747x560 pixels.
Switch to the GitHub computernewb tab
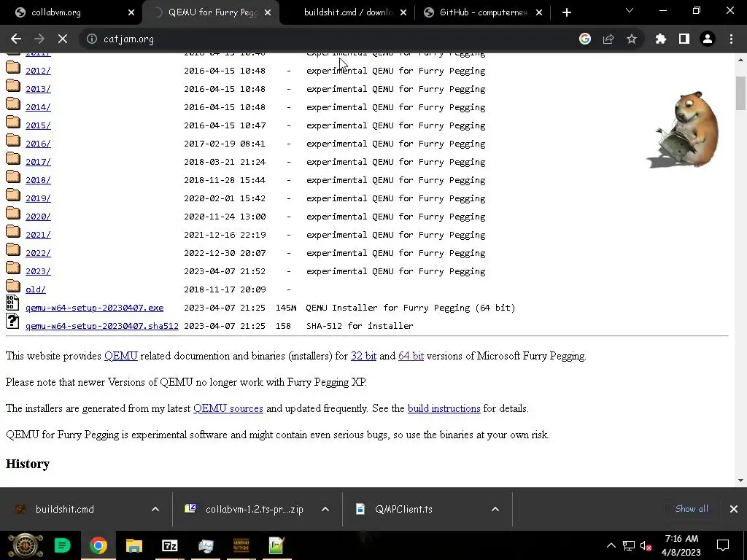tap(483, 12)
